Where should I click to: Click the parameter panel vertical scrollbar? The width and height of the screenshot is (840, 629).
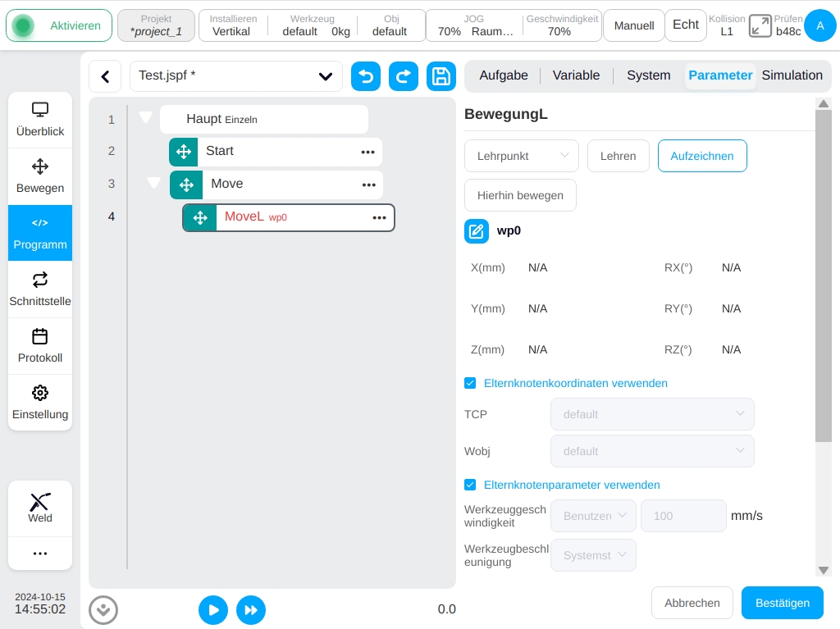click(x=824, y=276)
